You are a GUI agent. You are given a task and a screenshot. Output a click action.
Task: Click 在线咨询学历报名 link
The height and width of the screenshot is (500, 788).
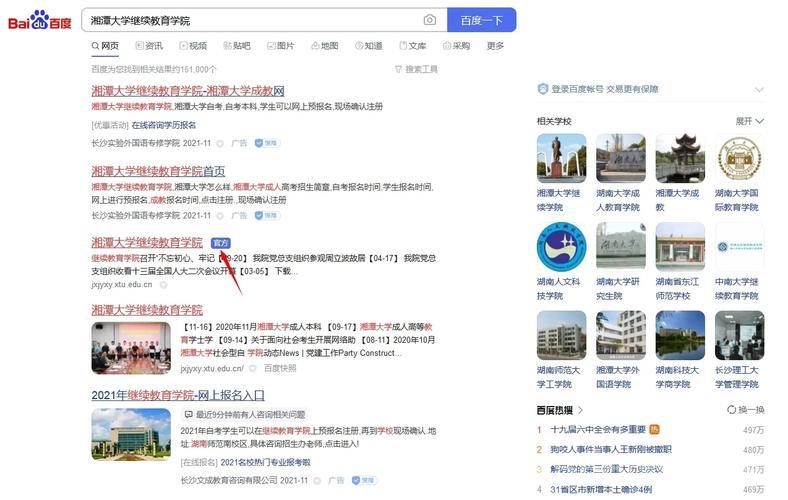[x=164, y=125]
